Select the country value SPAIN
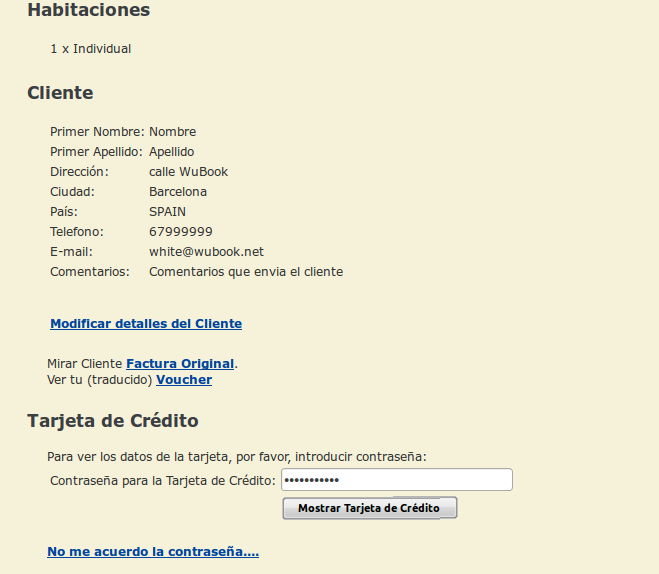Screen dimensions: 659x574 (x=167, y=211)
